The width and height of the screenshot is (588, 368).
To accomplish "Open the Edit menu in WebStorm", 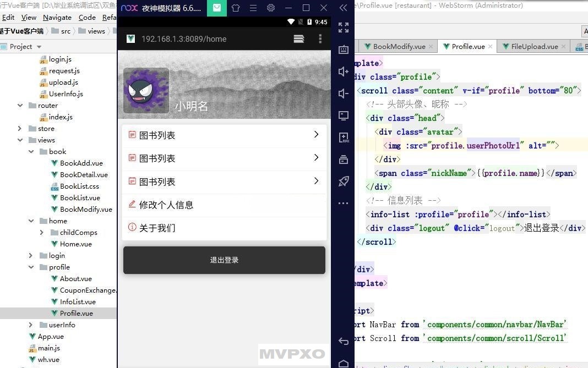I will tap(8, 17).
